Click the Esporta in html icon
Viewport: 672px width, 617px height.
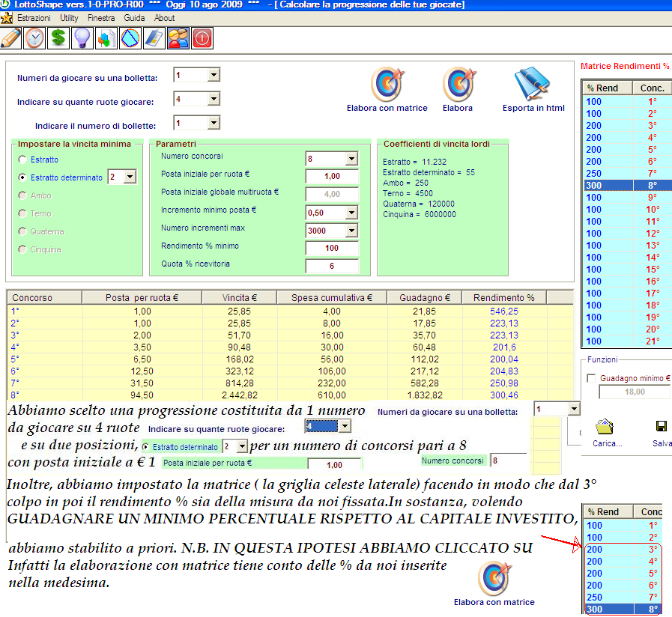533,84
